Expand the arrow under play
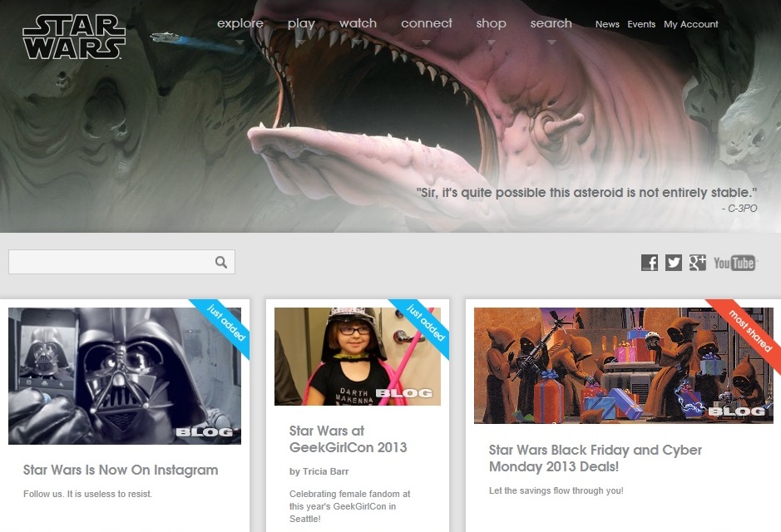 pos(300,42)
